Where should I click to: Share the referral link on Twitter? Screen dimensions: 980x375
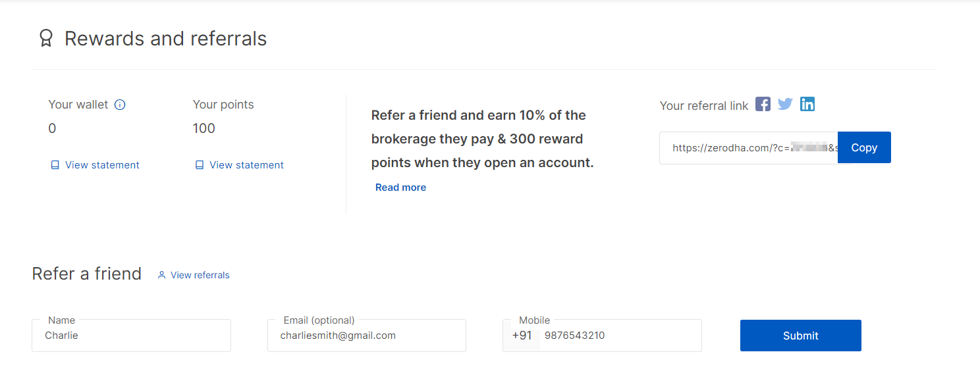pyautogui.click(x=785, y=104)
